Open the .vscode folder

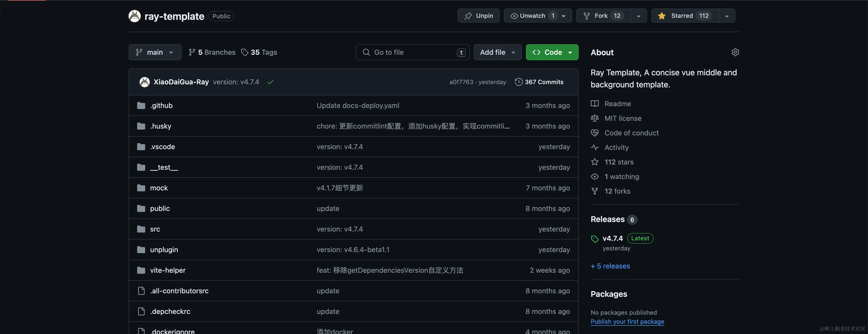[162, 146]
